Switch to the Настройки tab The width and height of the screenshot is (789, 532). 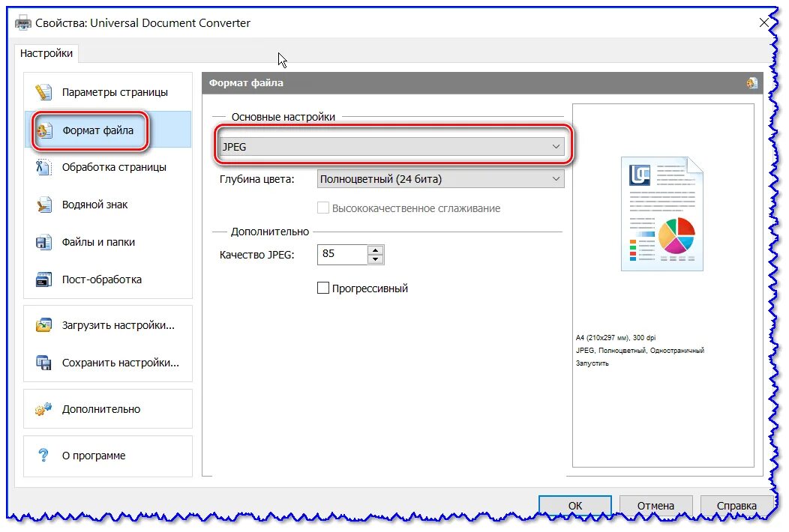coord(46,53)
